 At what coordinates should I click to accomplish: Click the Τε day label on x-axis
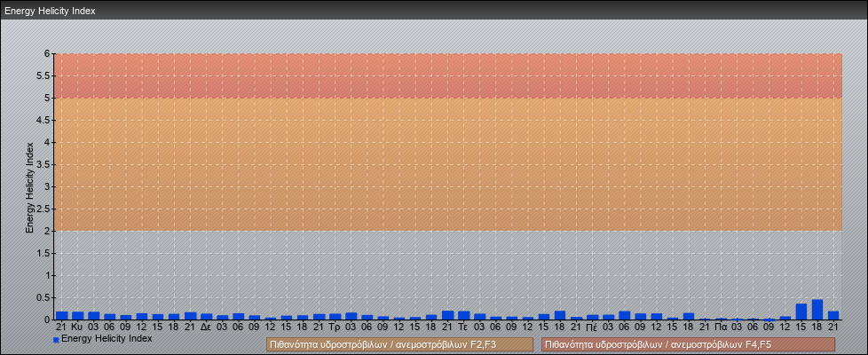click(464, 327)
